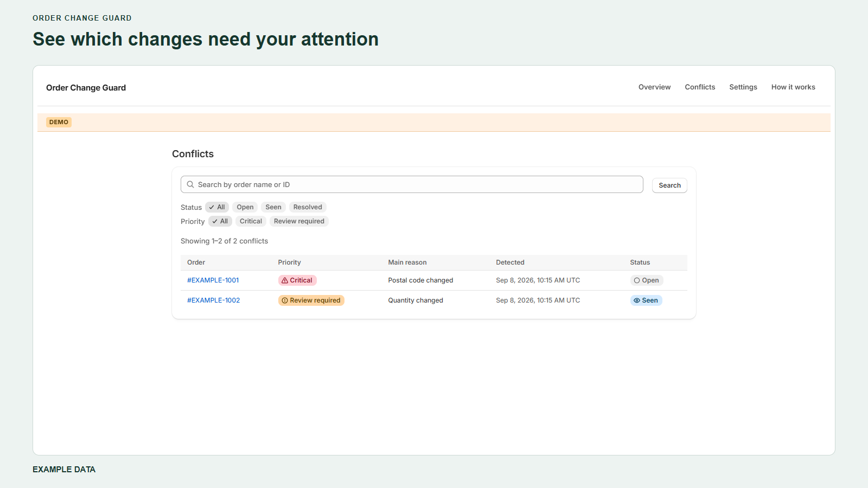The width and height of the screenshot is (868, 488).
Task: Open order #EXAMPLE-1001 link
Action: pyautogui.click(x=213, y=280)
